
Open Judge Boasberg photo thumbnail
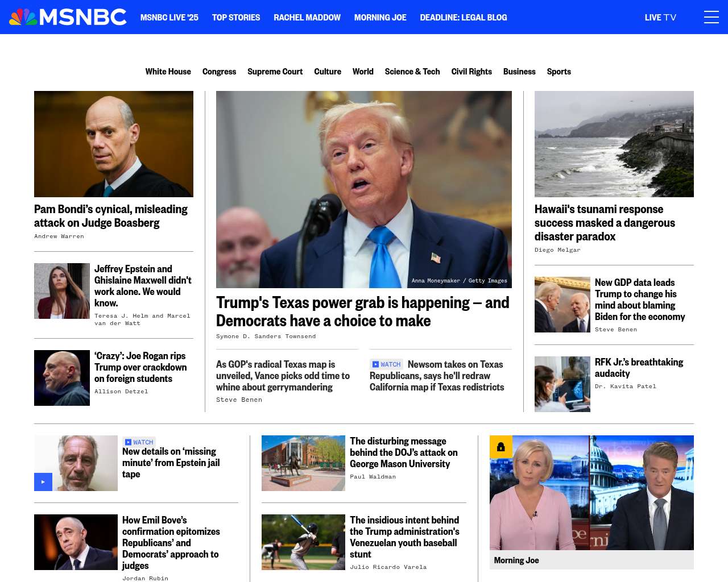pyautogui.click(x=114, y=144)
